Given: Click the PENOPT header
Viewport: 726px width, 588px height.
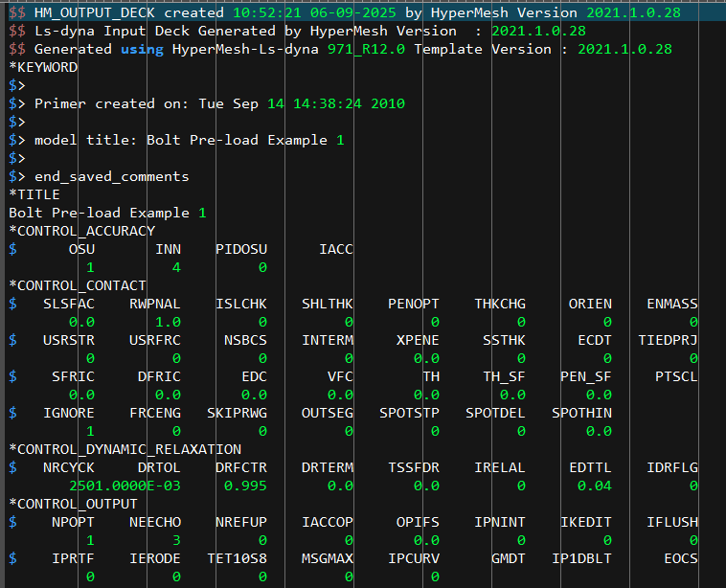Looking at the screenshot, I should tap(414, 304).
